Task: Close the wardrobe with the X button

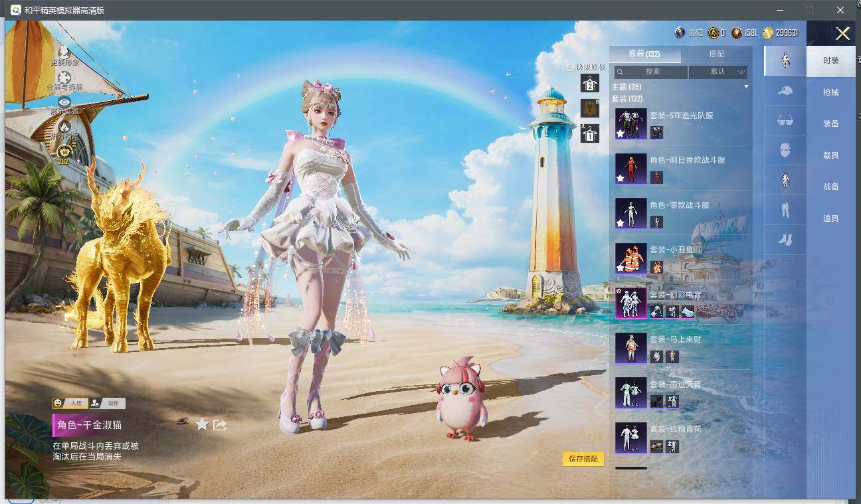Action: click(842, 34)
